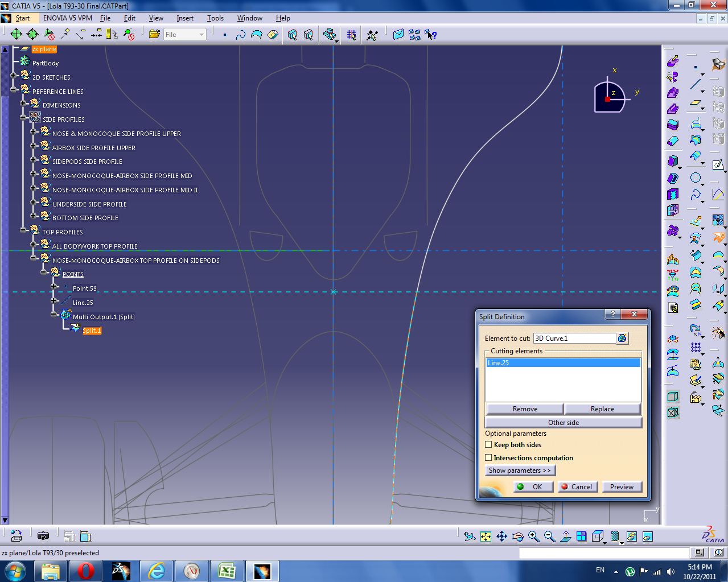
Task: Open the View menu
Action: (156, 18)
